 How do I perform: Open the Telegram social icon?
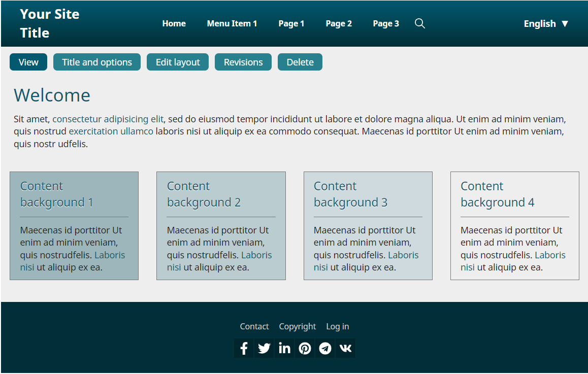(x=325, y=349)
